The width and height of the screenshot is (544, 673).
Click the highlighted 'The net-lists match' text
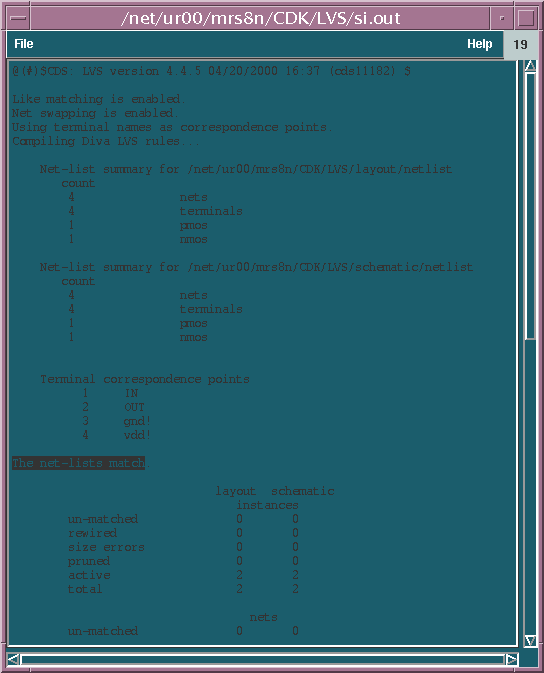click(x=79, y=463)
